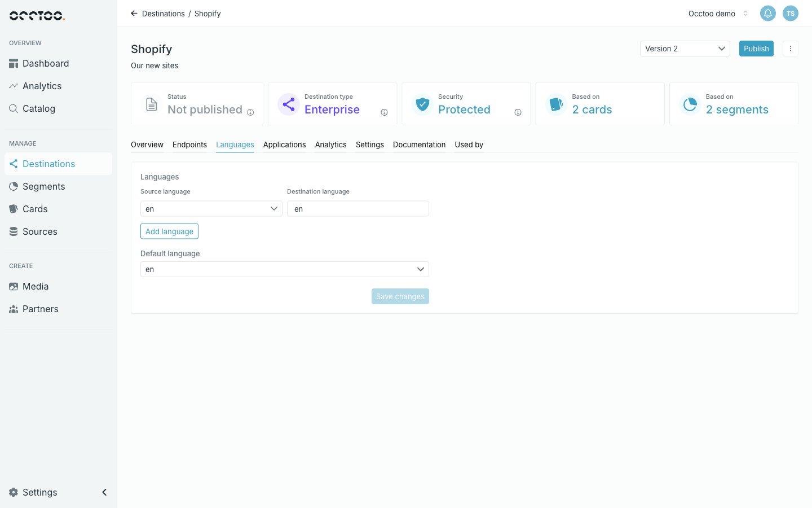
Task: Open Media under Create
Action: (x=58, y=286)
